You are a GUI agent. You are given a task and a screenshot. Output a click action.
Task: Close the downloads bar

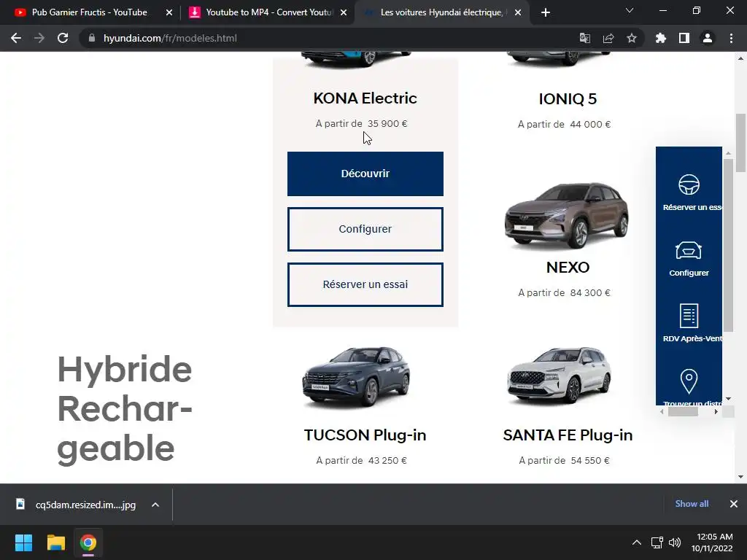[x=734, y=504]
